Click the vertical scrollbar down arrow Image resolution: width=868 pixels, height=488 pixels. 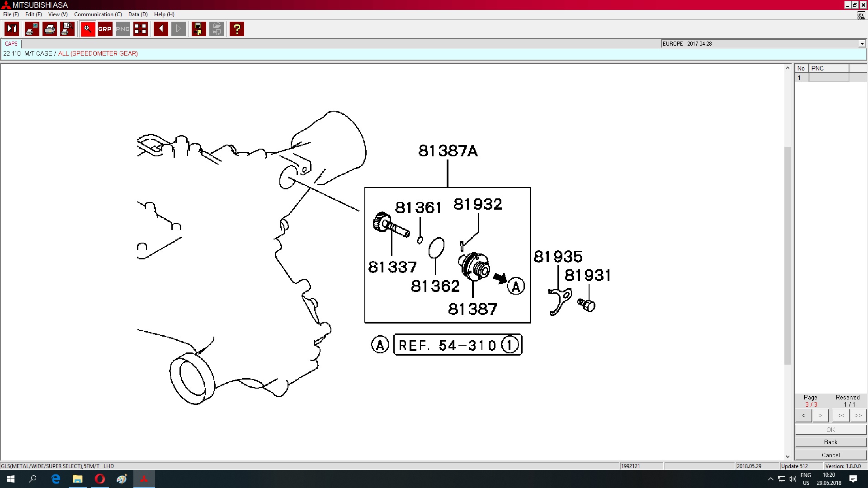pyautogui.click(x=788, y=456)
